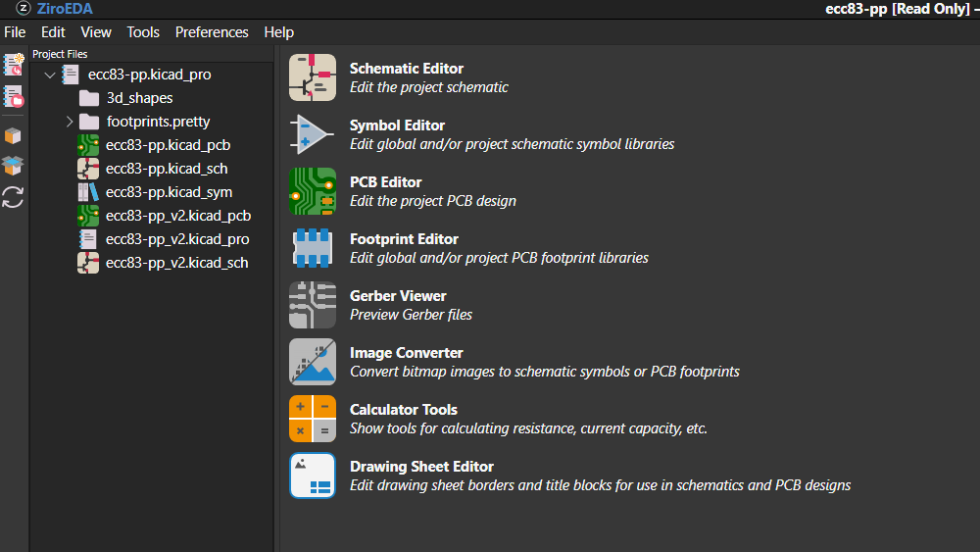The image size is (980, 552).
Task: Launch the Drawing Sheet Editor icon
Action: 313,476
